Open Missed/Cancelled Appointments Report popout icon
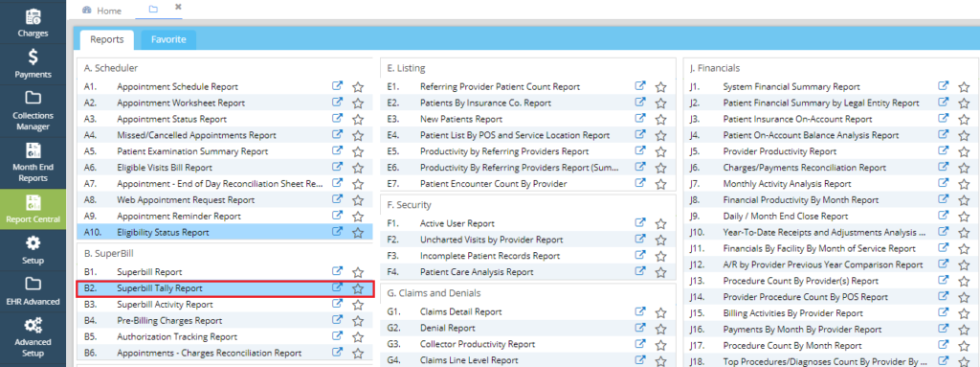Image resolution: width=980 pixels, height=367 pixels. tap(337, 135)
